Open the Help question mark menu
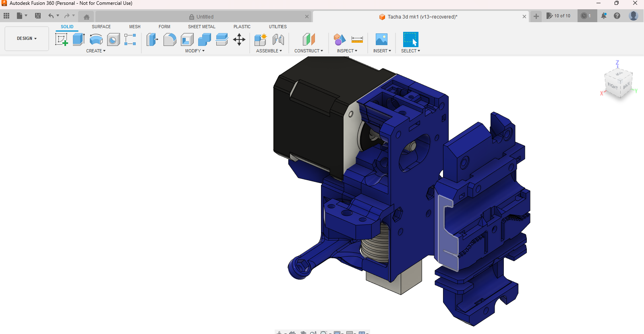This screenshot has height=334, width=644. click(617, 16)
